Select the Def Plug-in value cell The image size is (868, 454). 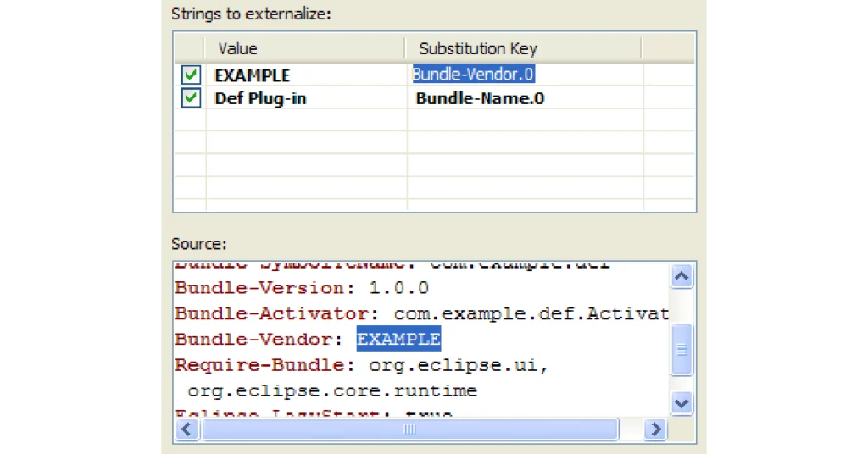tap(307, 98)
